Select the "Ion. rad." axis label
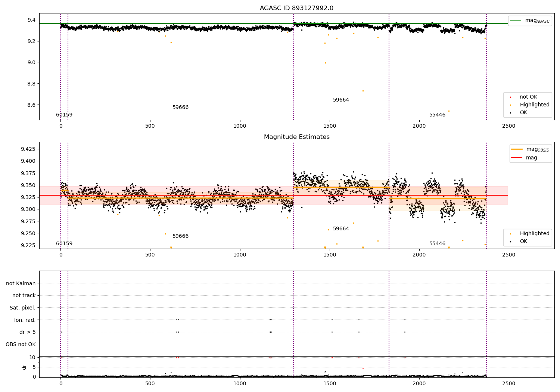 (25, 320)
